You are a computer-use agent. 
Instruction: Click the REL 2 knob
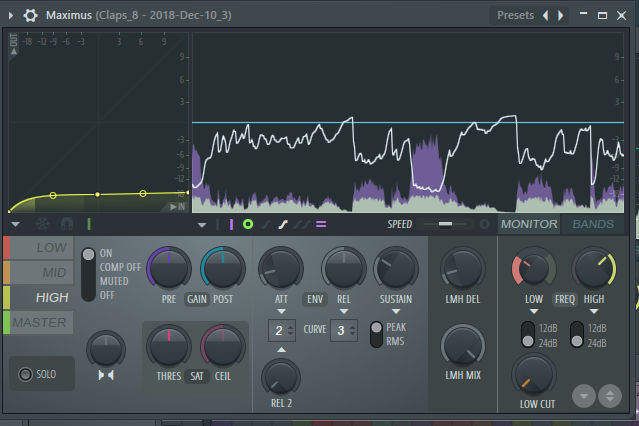tap(281, 377)
